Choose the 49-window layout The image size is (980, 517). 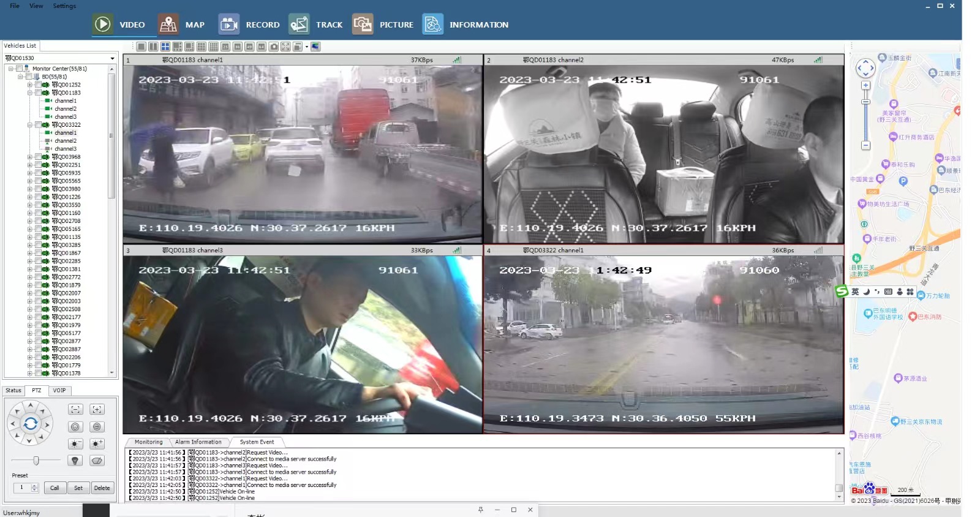(249, 47)
